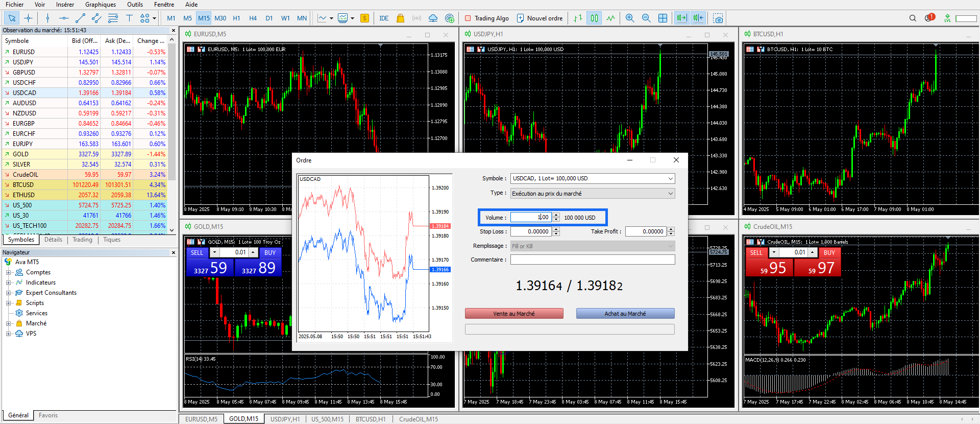Toggle Trading Algo on or off

[486, 18]
